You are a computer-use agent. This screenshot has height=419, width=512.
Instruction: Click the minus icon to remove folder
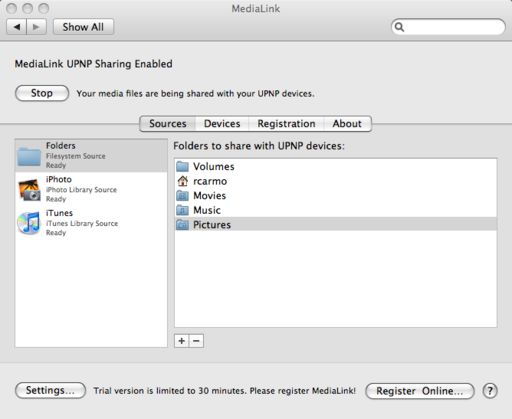(x=196, y=341)
